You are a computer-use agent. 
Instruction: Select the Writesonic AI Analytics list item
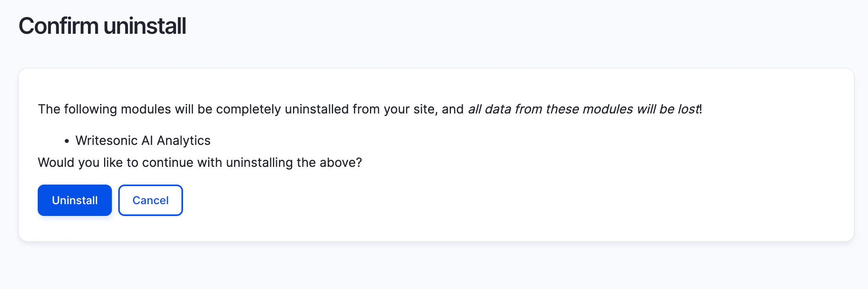(x=143, y=141)
